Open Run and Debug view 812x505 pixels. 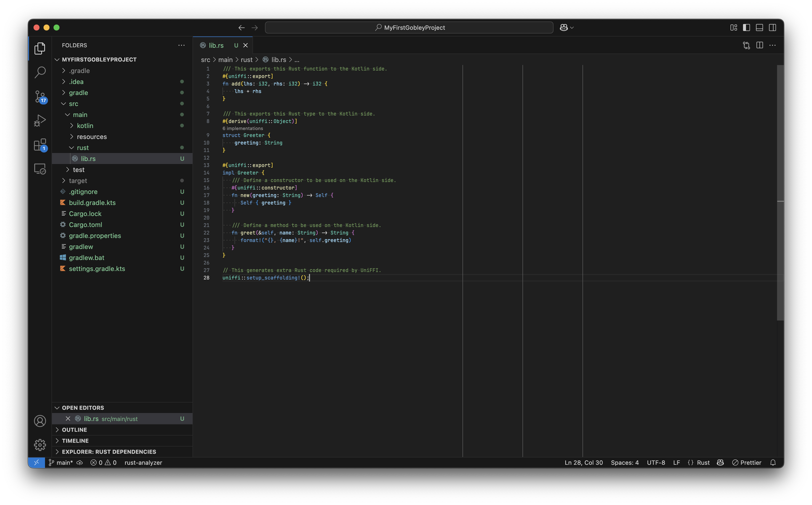tap(40, 120)
